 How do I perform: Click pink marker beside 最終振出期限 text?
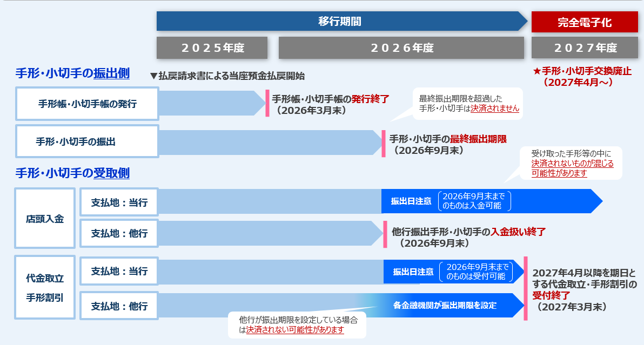pos(384,144)
